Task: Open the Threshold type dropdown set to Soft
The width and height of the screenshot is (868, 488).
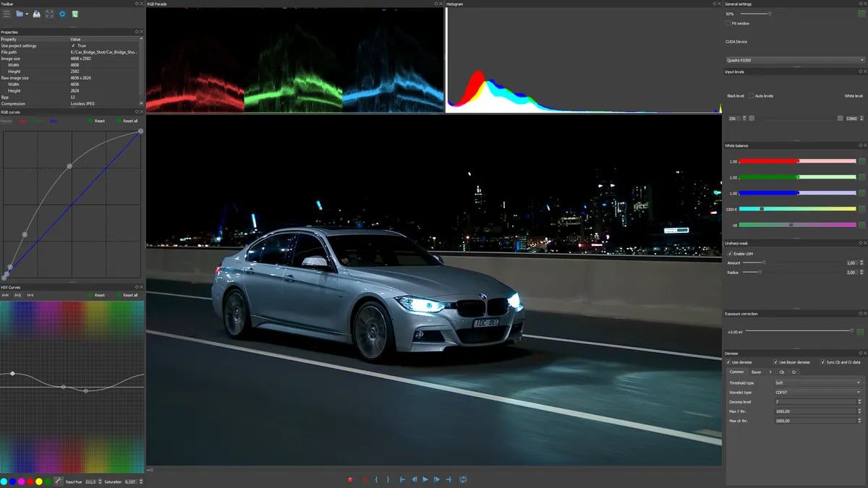Action: pyautogui.click(x=817, y=381)
